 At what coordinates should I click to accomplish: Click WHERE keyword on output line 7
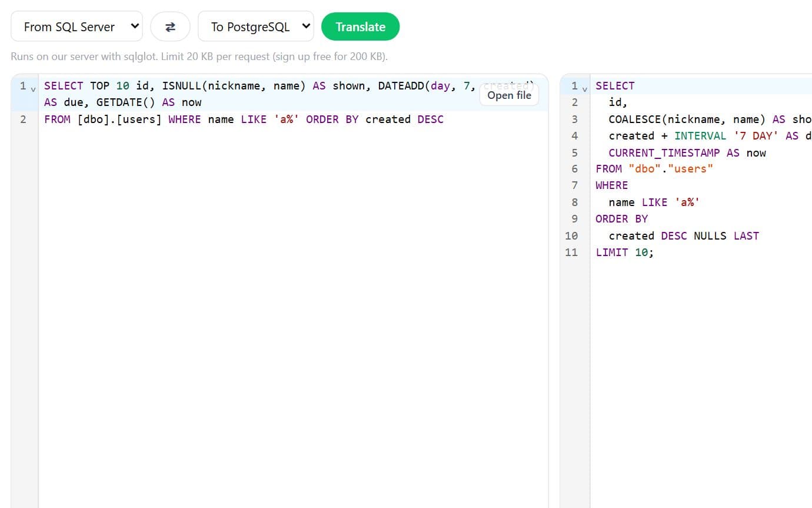[612, 185]
